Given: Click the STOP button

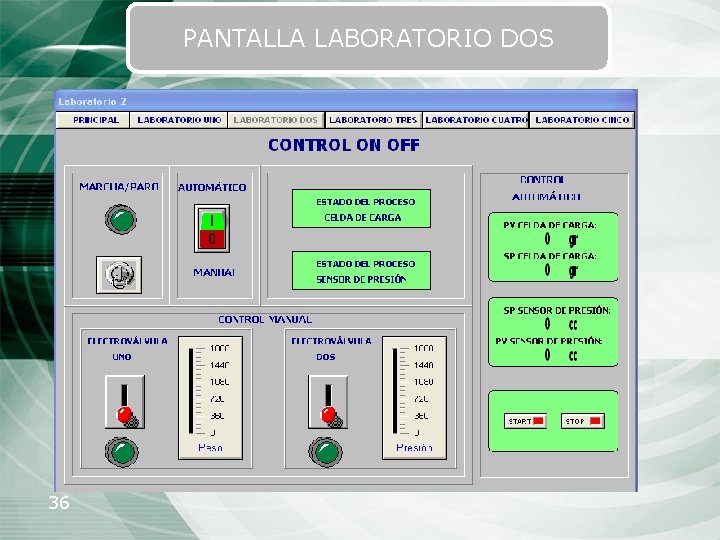Looking at the screenshot, I should tap(583, 421).
